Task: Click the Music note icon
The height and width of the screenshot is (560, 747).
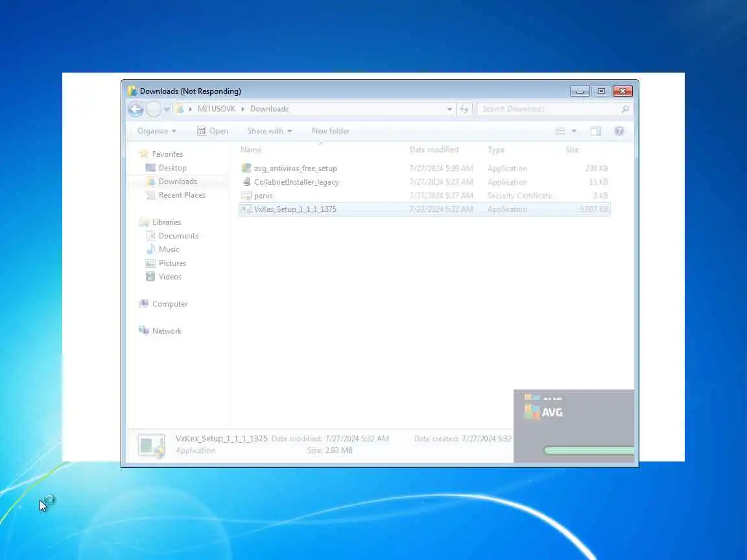Action: pyautogui.click(x=150, y=249)
